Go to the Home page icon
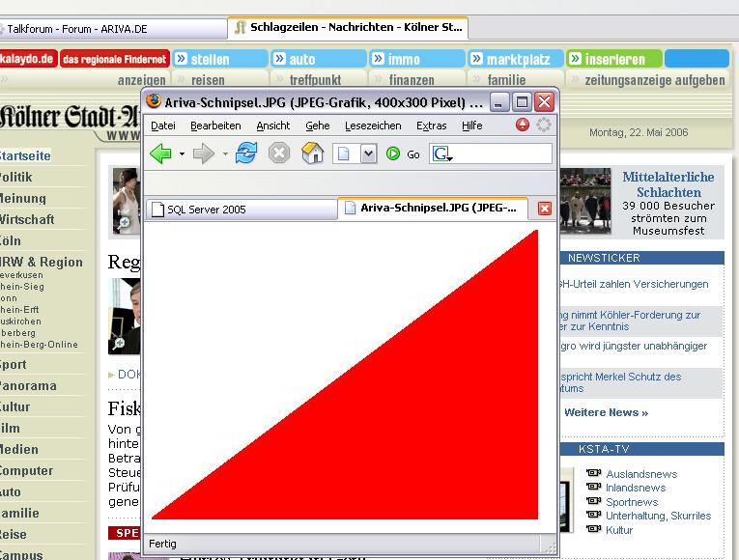This screenshot has width=739, height=560. point(312,154)
